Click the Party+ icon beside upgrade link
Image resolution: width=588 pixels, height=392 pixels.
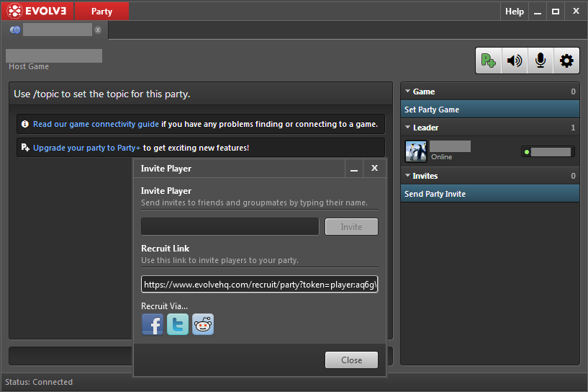pyautogui.click(x=25, y=148)
